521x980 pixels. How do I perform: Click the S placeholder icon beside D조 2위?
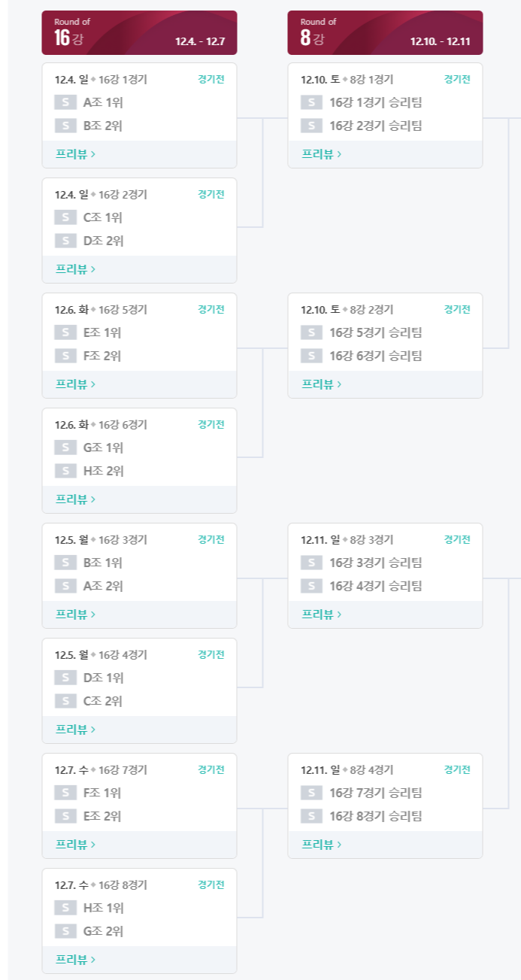click(x=65, y=241)
